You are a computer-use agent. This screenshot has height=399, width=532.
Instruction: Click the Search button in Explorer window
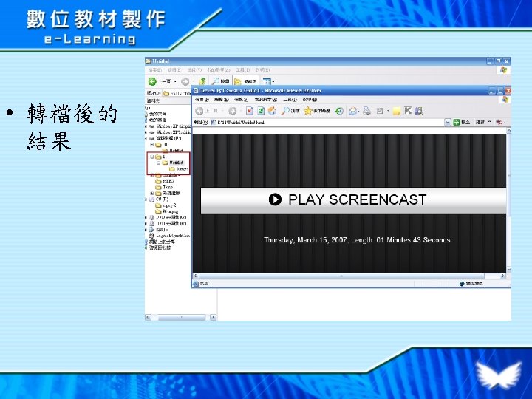point(220,81)
